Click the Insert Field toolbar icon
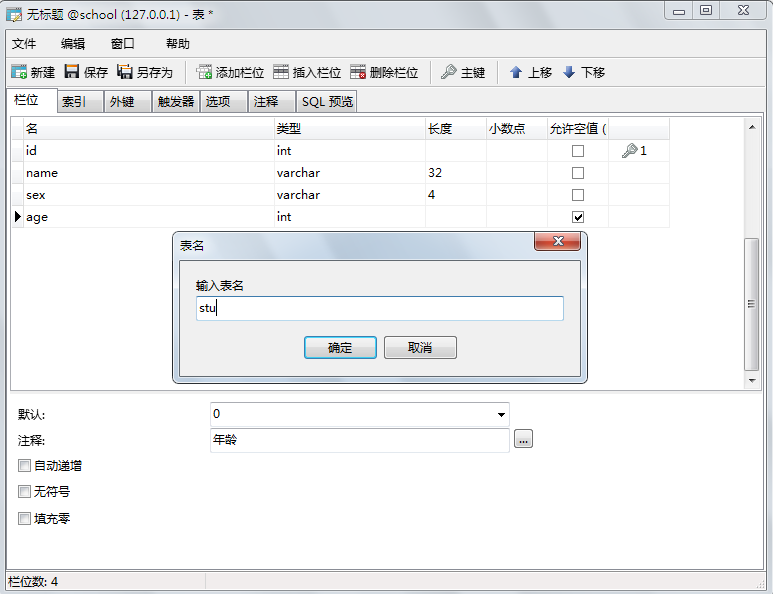The height and width of the screenshot is (594, 773). point(281,72)
